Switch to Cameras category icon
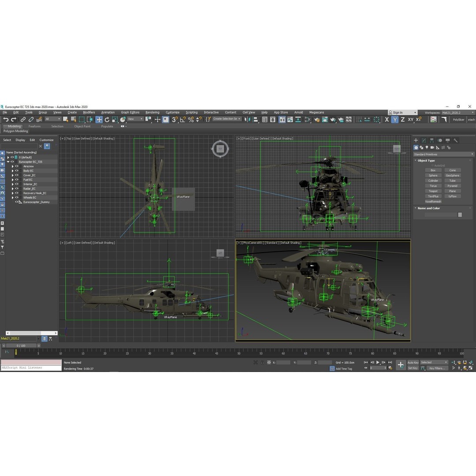The height and width of the screenshot is (476, 476). [432, 148]
